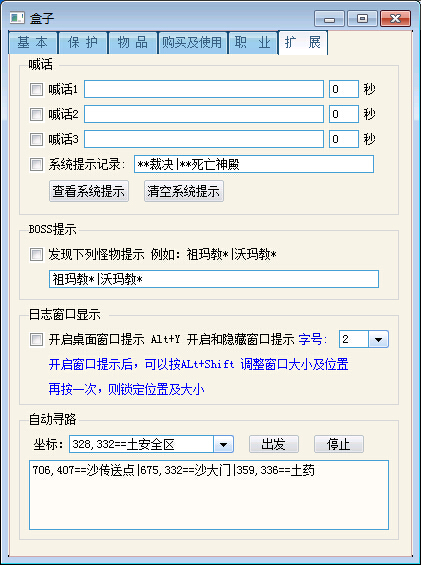
Task: Go to the 购买及使用 tab
Action: tap(192, 43)
